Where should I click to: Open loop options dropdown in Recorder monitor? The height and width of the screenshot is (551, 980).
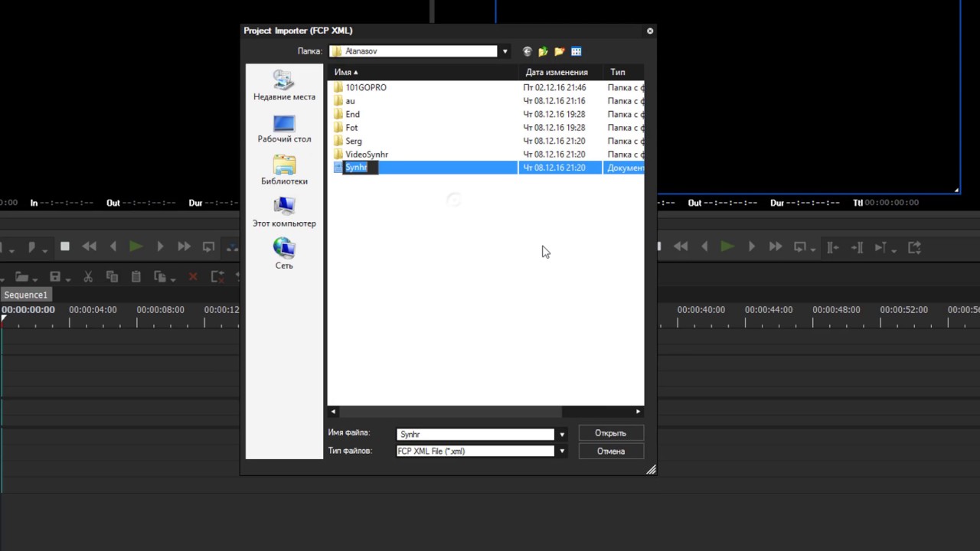click(x=812, y=249)
